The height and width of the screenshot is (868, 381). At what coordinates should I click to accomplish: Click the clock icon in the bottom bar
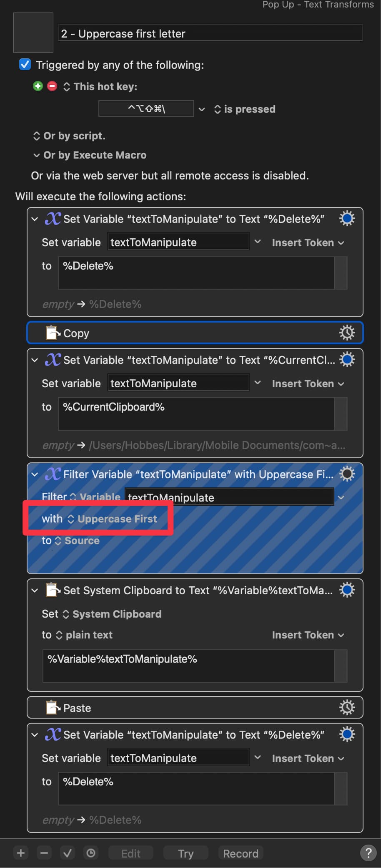pyautogui.click(x=91, y=853)
